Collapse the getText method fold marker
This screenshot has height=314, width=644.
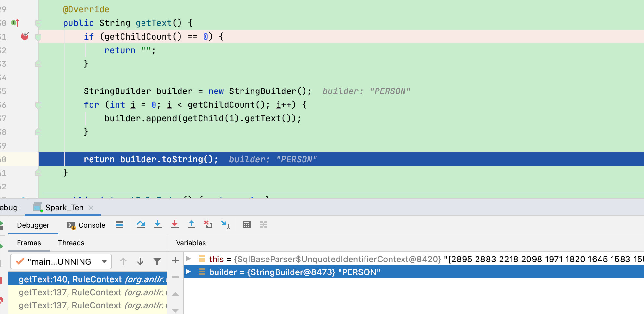[x=38, y=23]
